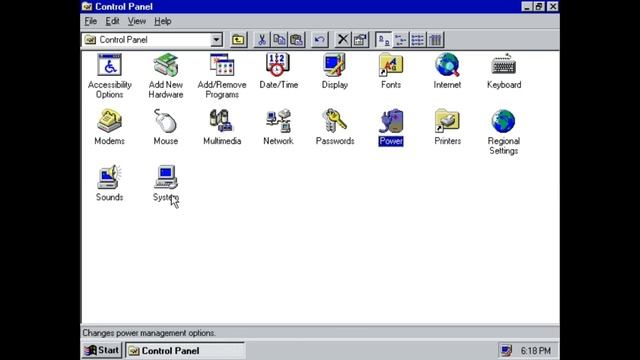Switch to Small Icons view
Viewport: 640px width, 360px height.
click(x=401, y=40)
